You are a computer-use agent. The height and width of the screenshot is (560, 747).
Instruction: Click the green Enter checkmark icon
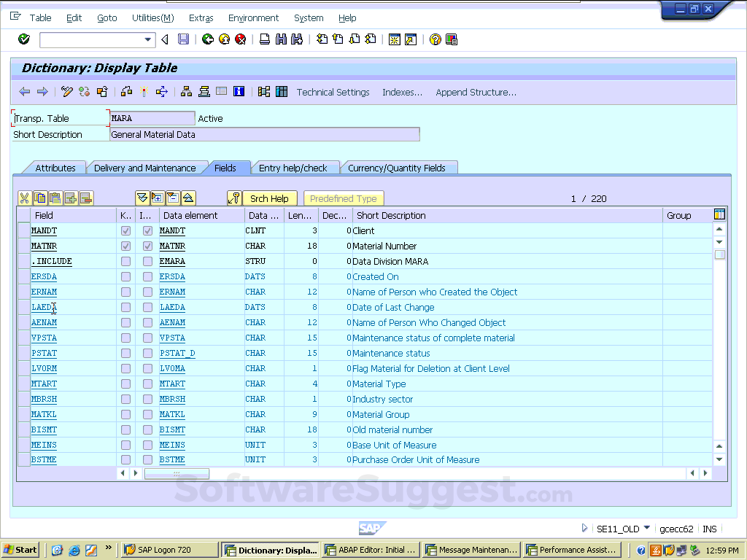click(24, 39)
